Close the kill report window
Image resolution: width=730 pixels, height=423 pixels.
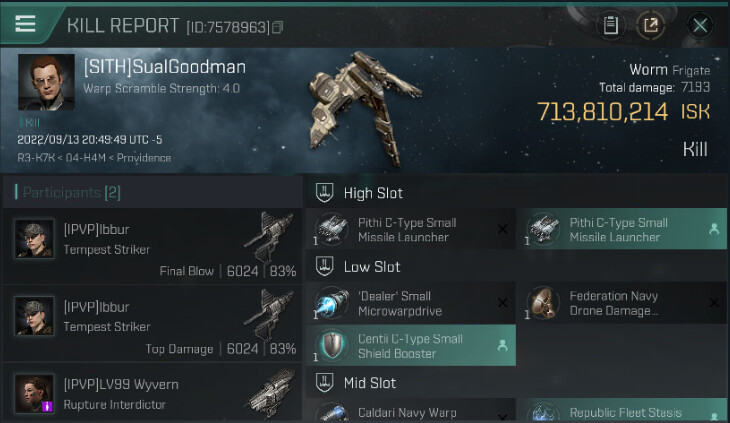click(x=700, y=25)
